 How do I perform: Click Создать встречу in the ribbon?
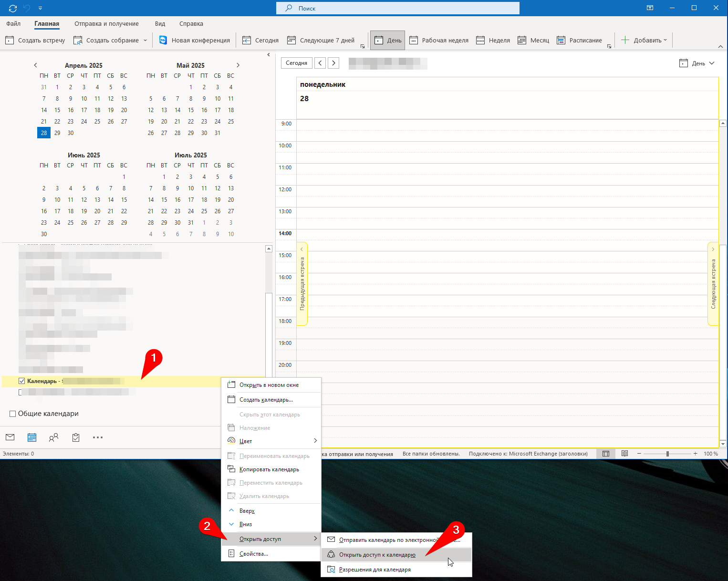click(35, 40)
